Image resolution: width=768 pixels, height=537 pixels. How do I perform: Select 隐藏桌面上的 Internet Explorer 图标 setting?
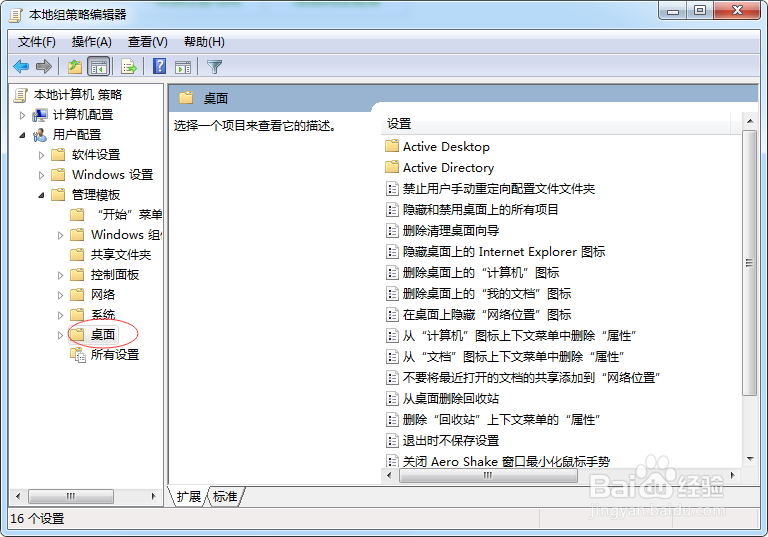(496, 252)
